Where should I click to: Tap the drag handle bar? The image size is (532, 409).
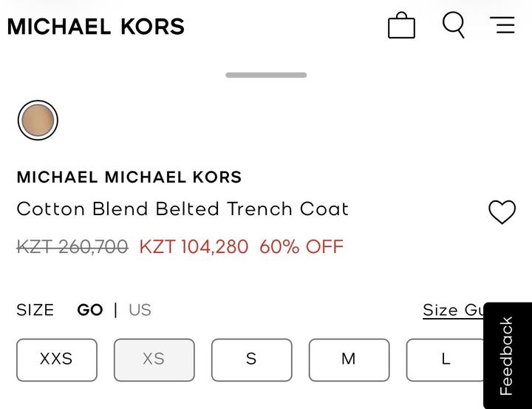pos(266,75)
